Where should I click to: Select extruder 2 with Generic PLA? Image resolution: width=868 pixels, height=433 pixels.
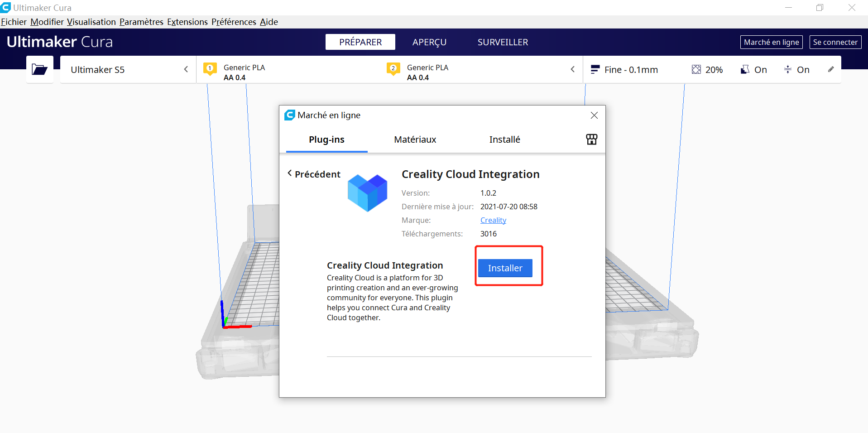pos(393,69)
